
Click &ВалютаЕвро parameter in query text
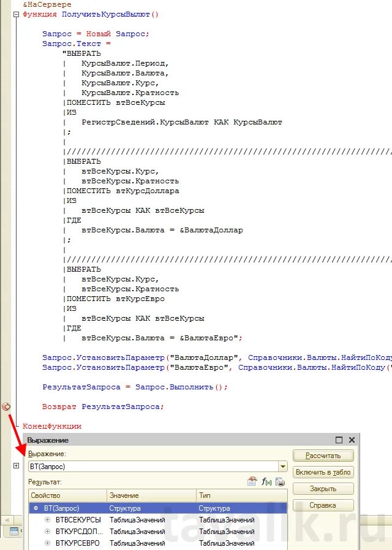[206, 338]
